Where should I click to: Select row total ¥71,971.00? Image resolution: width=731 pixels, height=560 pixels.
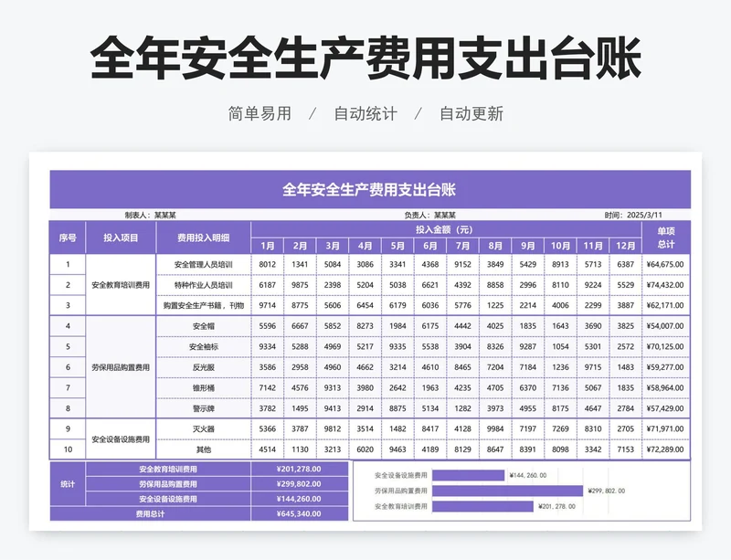click(x=666, y=429)
